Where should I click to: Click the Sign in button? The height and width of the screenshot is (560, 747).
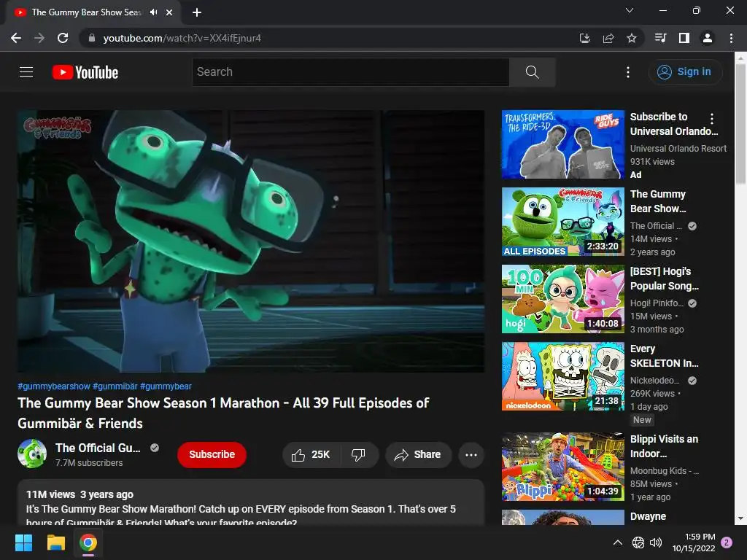685,72
